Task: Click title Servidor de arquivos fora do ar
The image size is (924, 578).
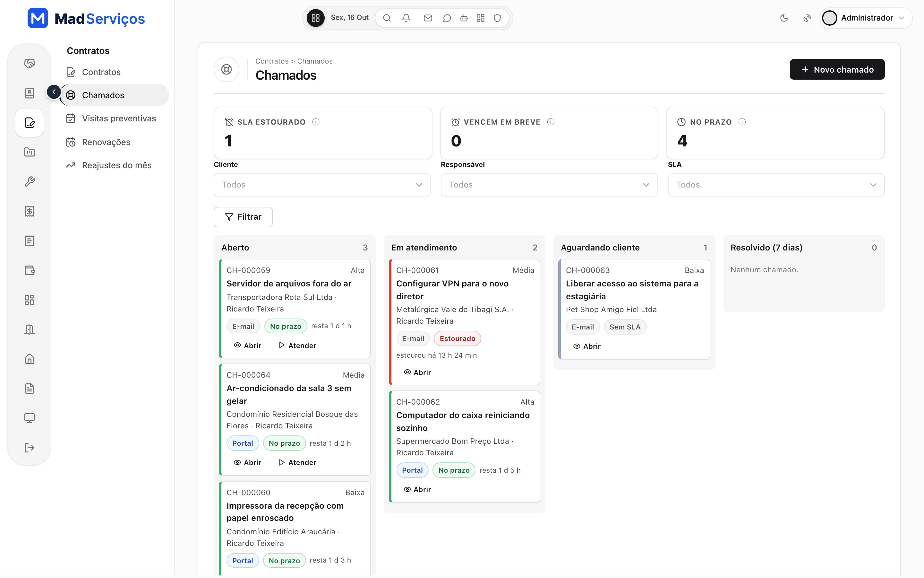Action: point(289,283)
